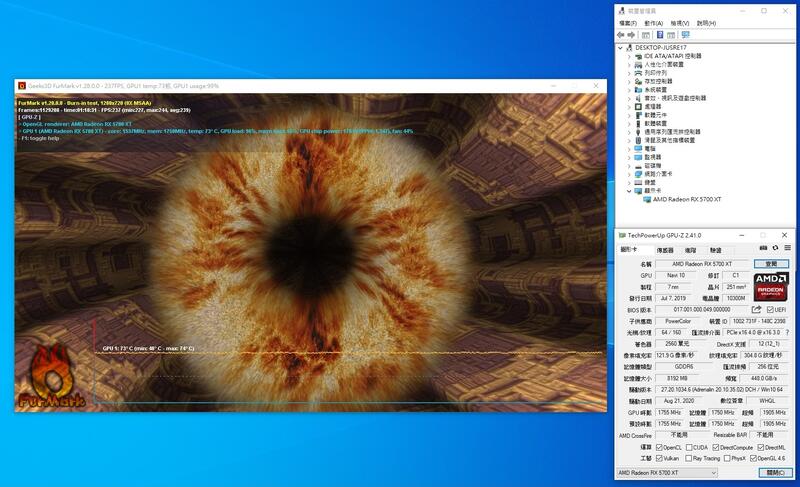Click the IDE ATA/ATAPI controller category icon
Viewport: 800px width, 487px height.
[638, 56]
